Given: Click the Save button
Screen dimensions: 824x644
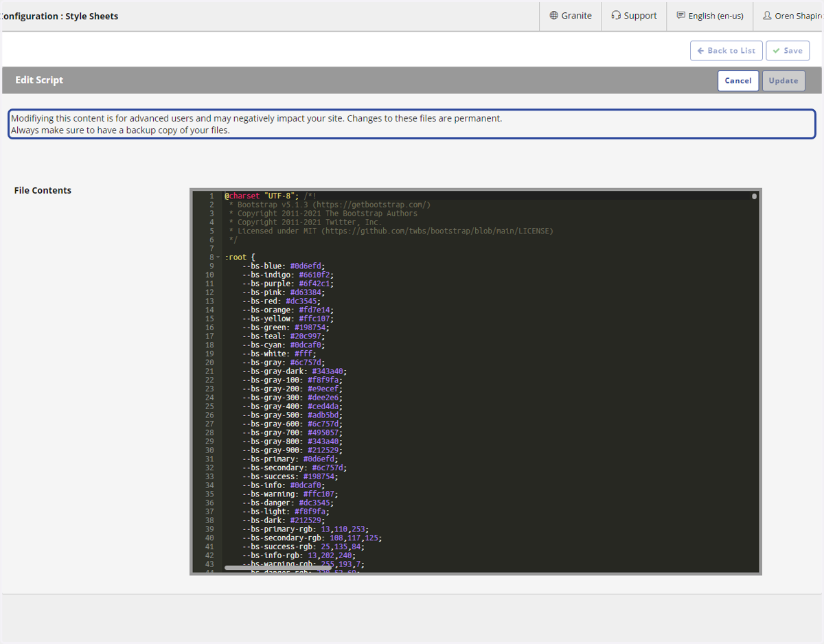Looking at the screenshot, I should [x=788, y=51].
